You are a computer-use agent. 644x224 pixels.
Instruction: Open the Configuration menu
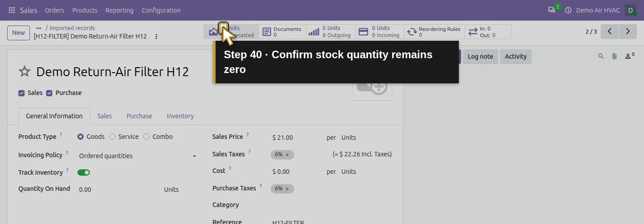pos(161,10)
